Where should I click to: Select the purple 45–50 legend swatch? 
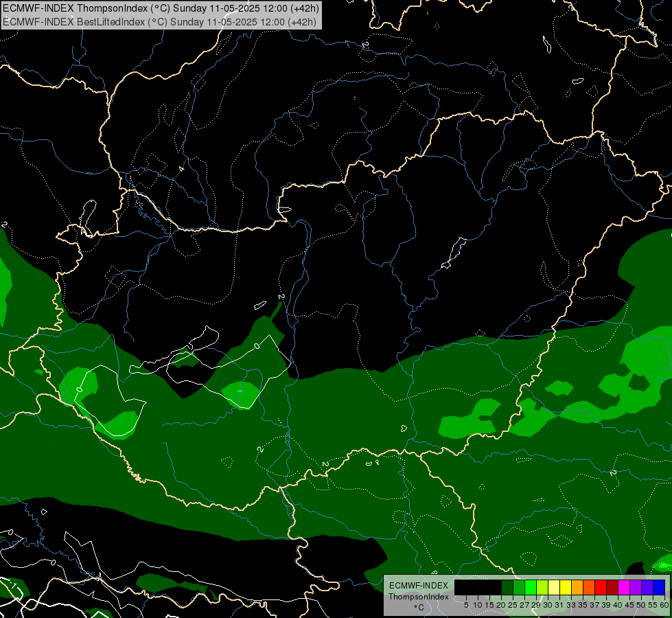click(636, 587)
